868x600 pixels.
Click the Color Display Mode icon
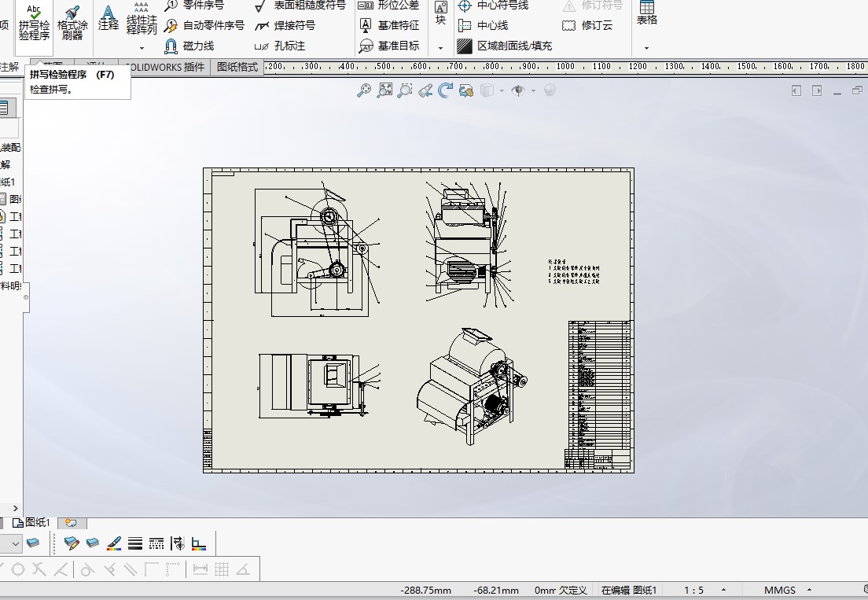point(199,544)
